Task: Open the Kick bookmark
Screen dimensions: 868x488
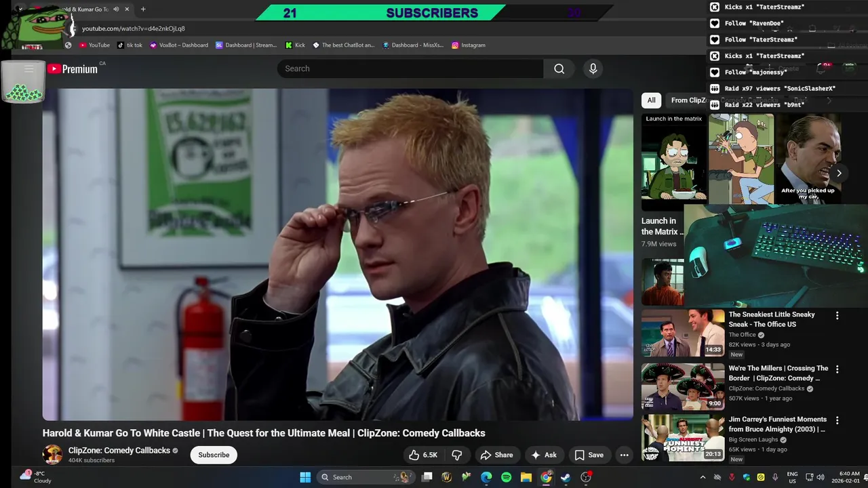Action: [x=296, y=45]
